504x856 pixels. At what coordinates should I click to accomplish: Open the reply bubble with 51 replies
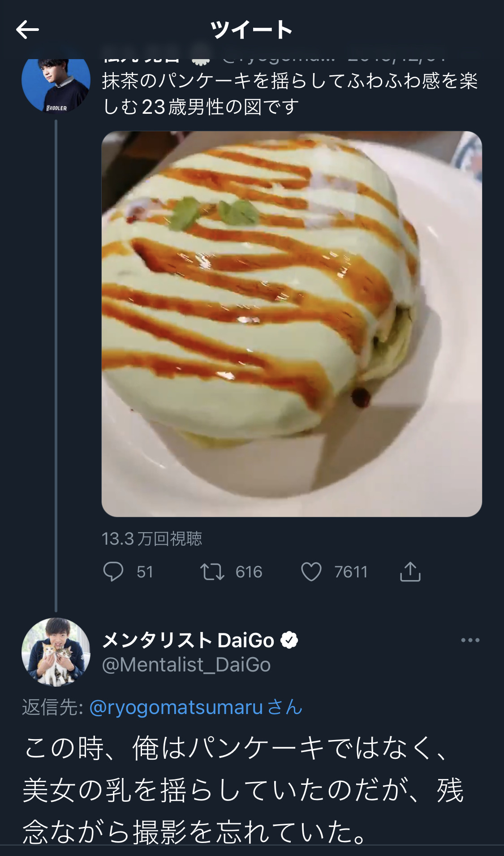(x=113, y=572)
